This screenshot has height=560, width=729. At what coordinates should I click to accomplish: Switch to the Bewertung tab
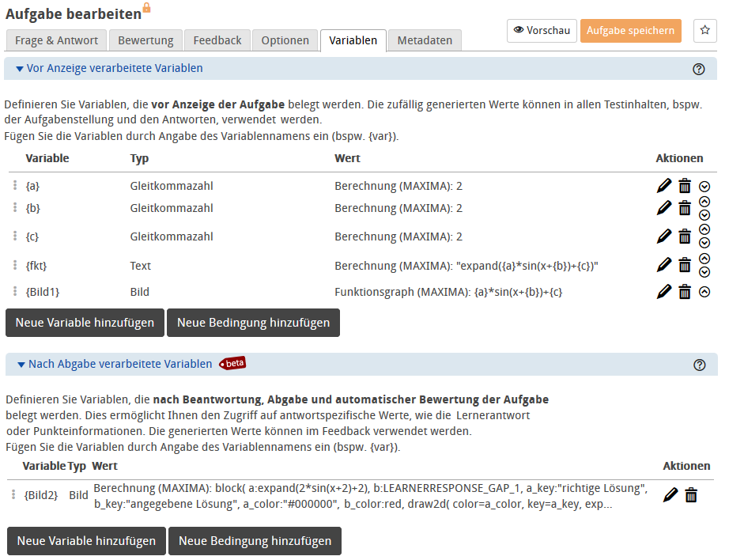[x=145, y=40]
